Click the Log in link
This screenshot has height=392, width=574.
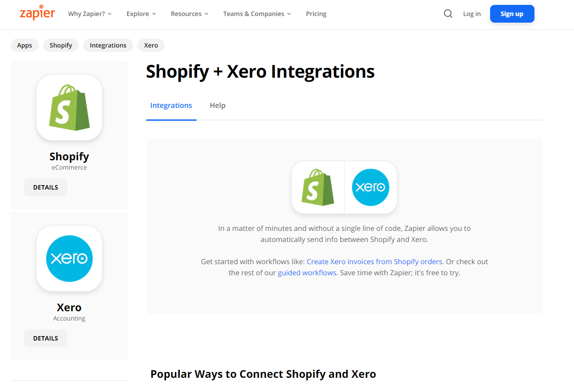tap(472, 14)
